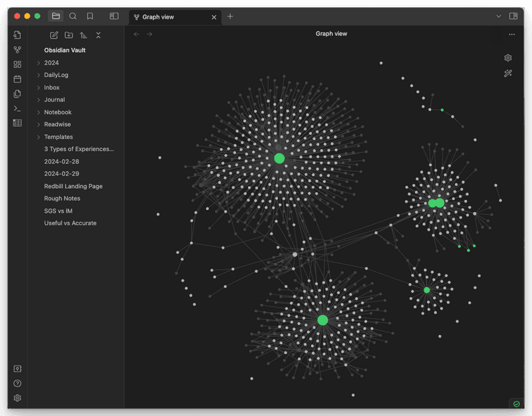Create a new folder
The width and height of the screenshot is (532, 416).
tap(69, 35)
